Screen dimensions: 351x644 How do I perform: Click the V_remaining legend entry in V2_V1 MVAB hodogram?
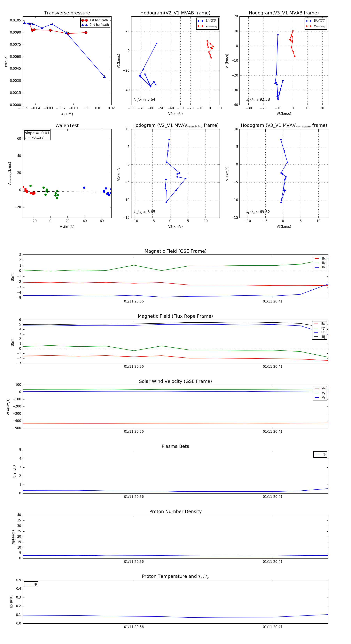[207, 26]
